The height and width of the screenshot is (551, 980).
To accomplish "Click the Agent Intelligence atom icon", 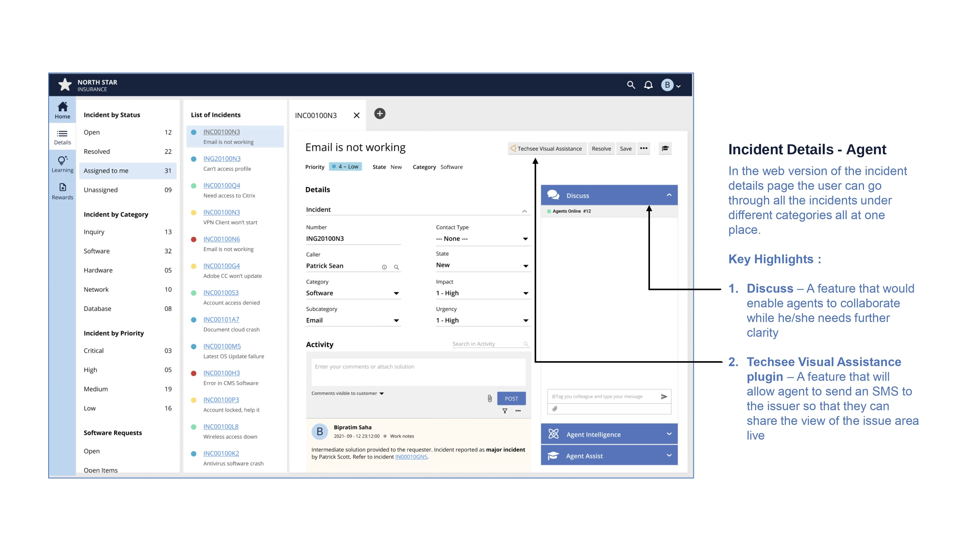I will click(x=553, y=434).
